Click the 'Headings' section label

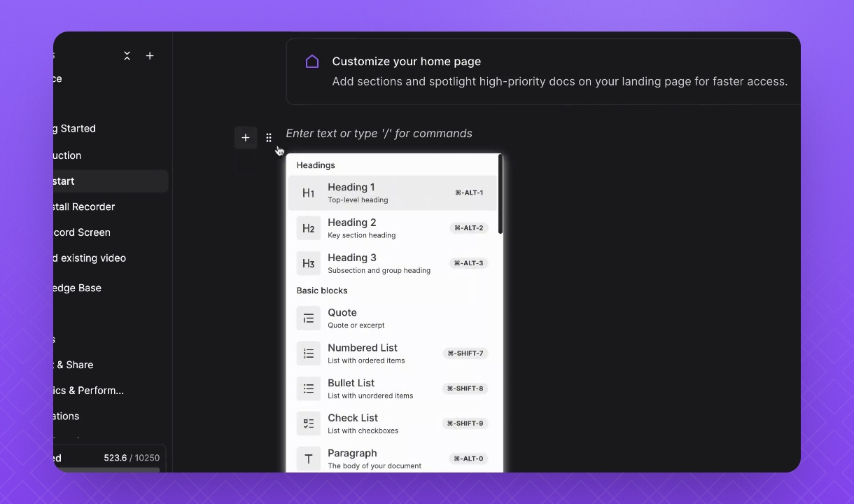pyautogui.click(x=316, y=165)
